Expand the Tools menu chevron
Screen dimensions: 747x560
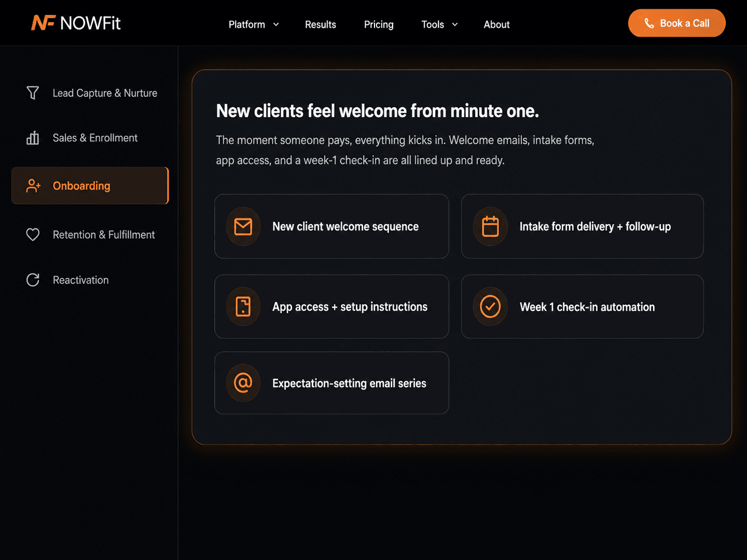(x=455, y=24)
